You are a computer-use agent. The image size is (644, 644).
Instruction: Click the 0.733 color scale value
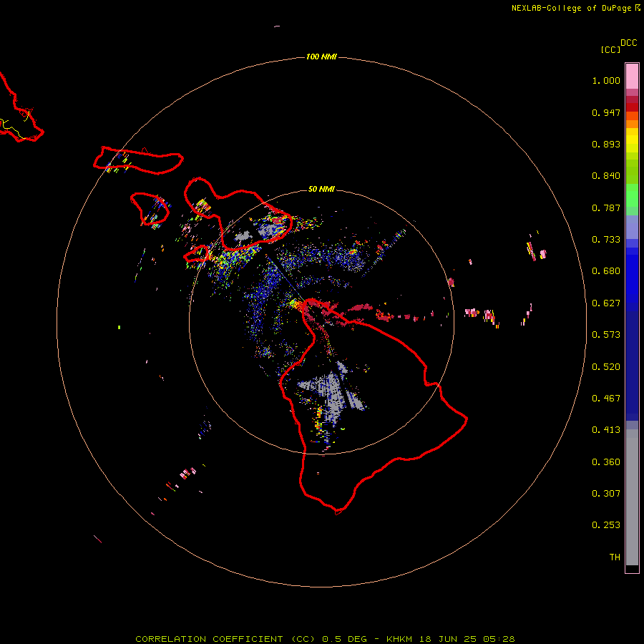pyautogui.click(x=606, y=240)
